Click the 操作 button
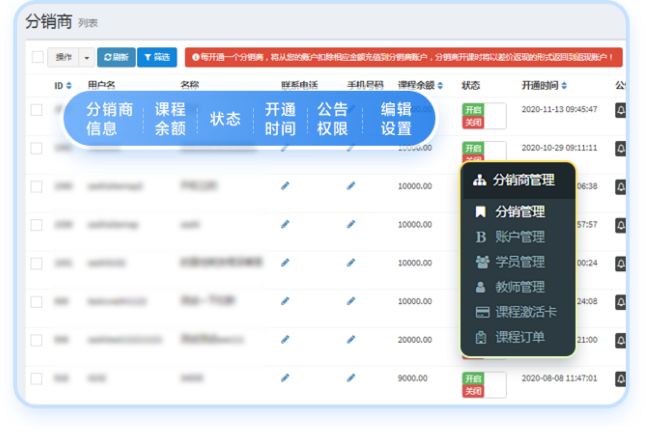The width and height of the screenshot is (646, 432). click(63, 57)
